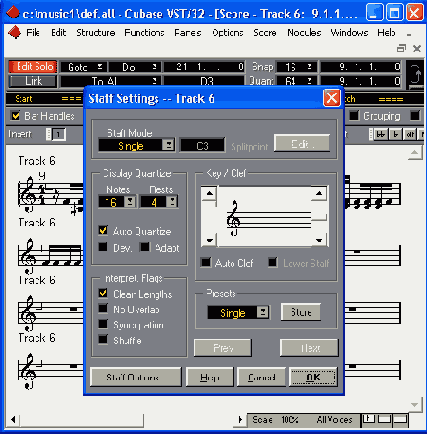Enable No Overlap checkbox
Image resolution: width=427 pixels, height=434 pixels.
[x=103, y=309]
